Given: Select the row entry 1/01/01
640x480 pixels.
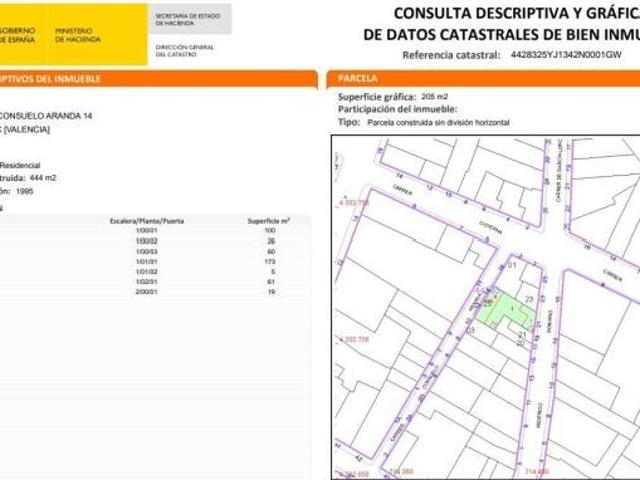Looking at the screenshot, I should pos(146,262).
